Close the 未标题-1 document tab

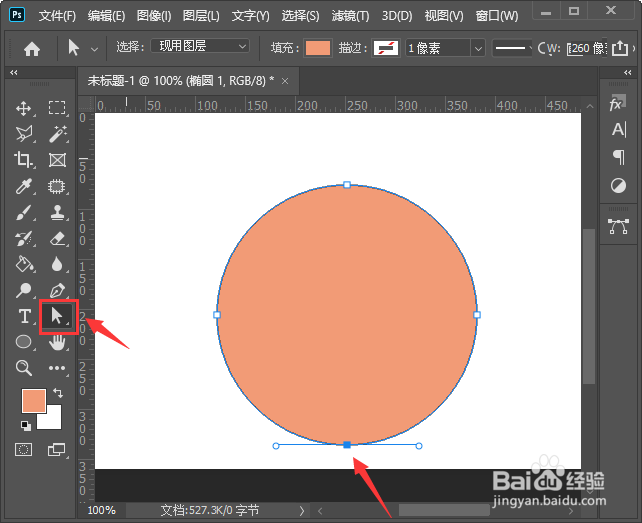[285, 82]
